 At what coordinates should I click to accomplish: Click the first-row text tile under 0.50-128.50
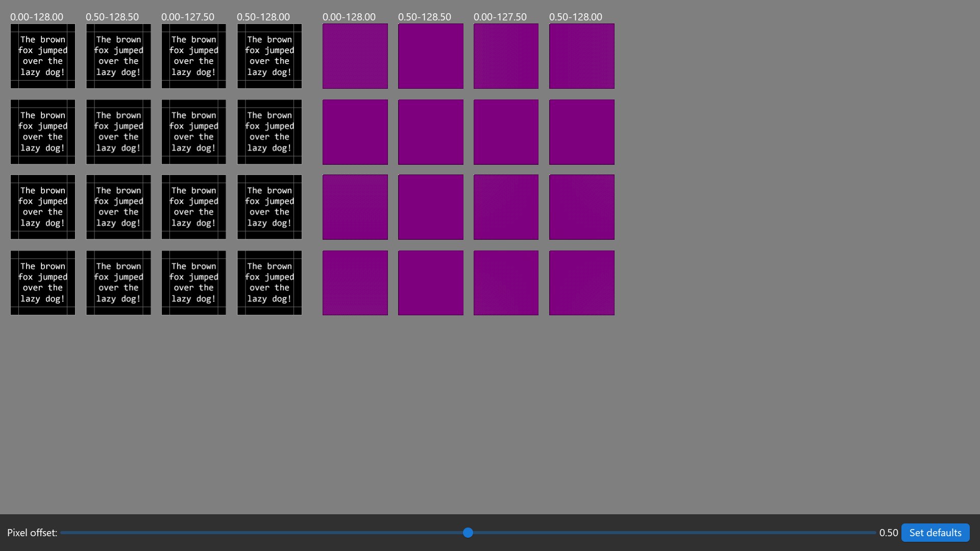click(x=118, y=56)
